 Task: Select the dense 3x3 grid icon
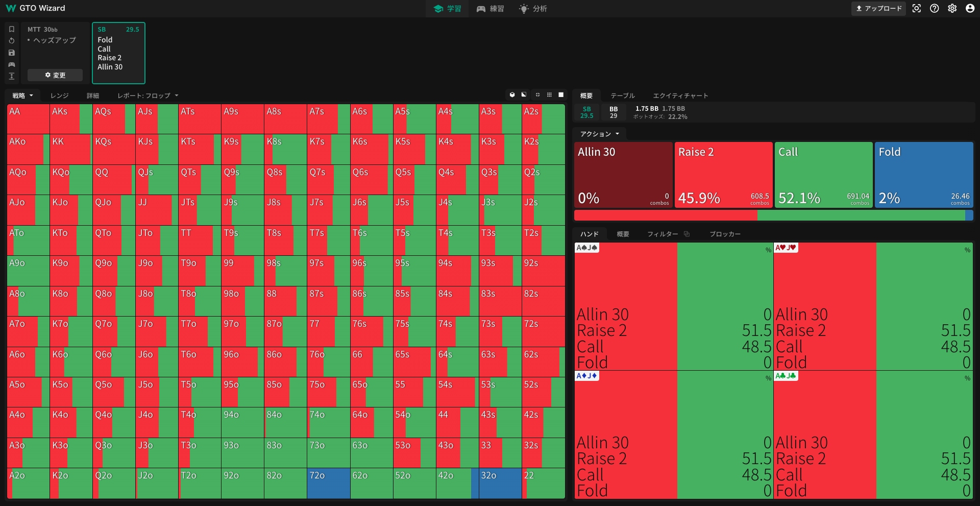[549, 94]
